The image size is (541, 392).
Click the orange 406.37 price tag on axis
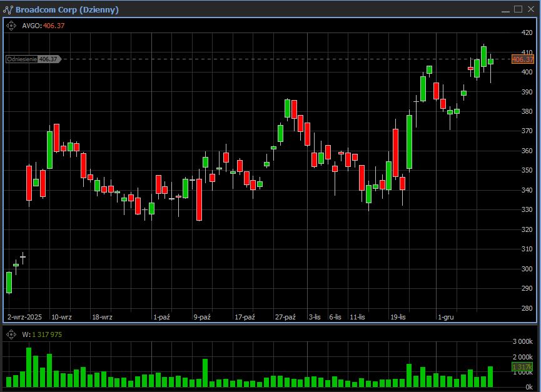[x=522, y=59]
